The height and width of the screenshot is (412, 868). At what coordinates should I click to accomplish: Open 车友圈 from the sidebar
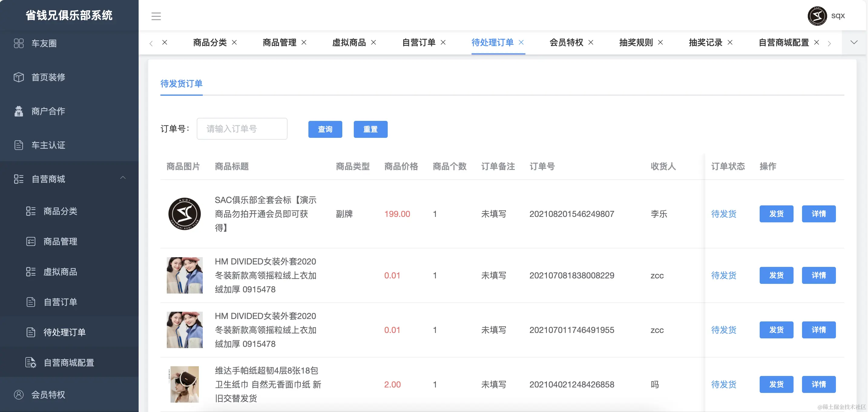point(44,44)
